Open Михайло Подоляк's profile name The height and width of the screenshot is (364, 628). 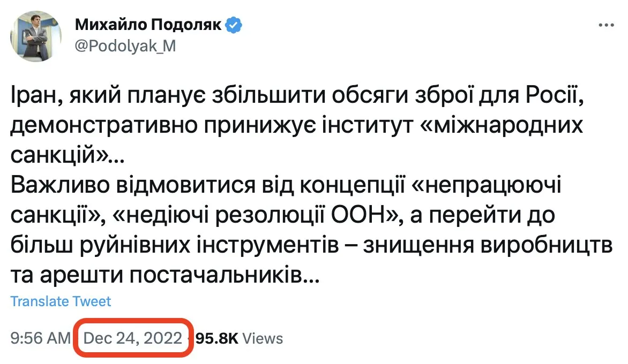click(x=149, y=24)
